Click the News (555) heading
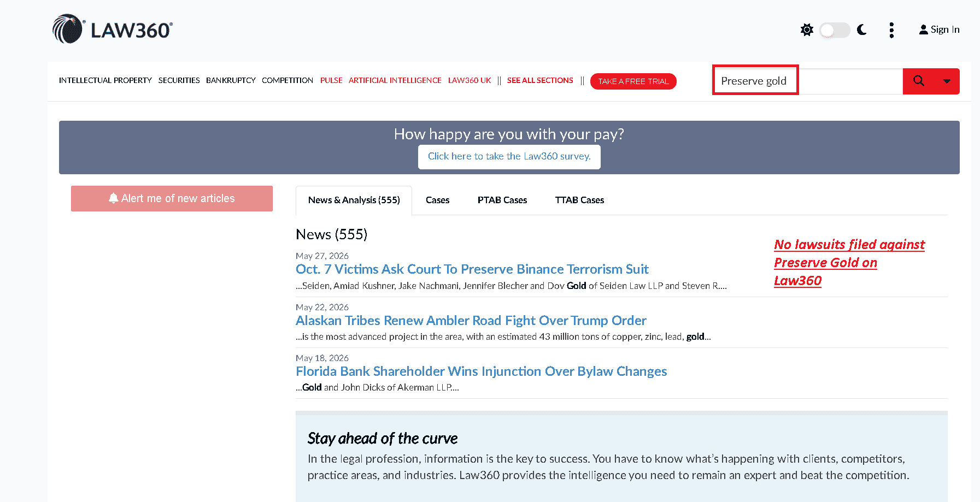The image size is (980, 502). [x=331, y=234]
